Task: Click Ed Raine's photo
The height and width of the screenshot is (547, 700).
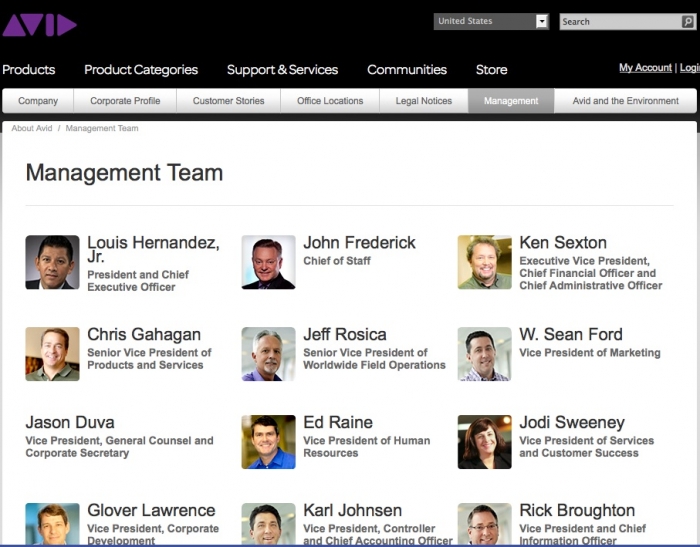Action: pyautogui.click(x=268, y=442)
